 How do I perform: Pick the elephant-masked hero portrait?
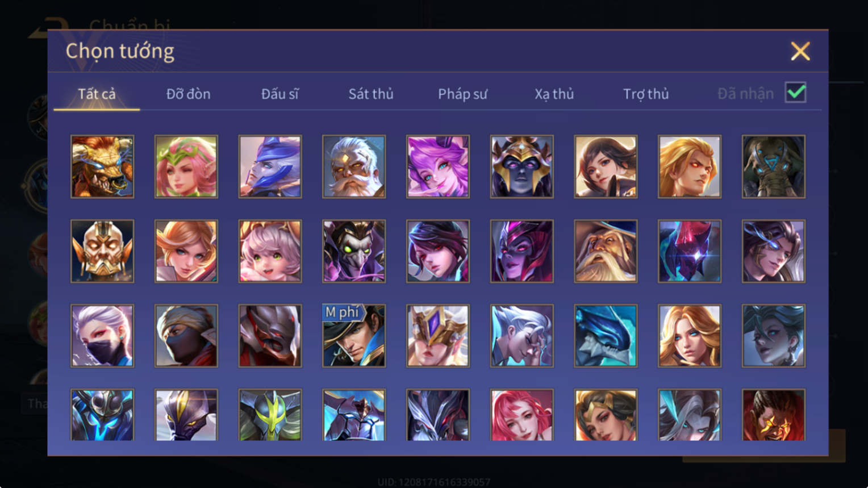click(774, 166)
